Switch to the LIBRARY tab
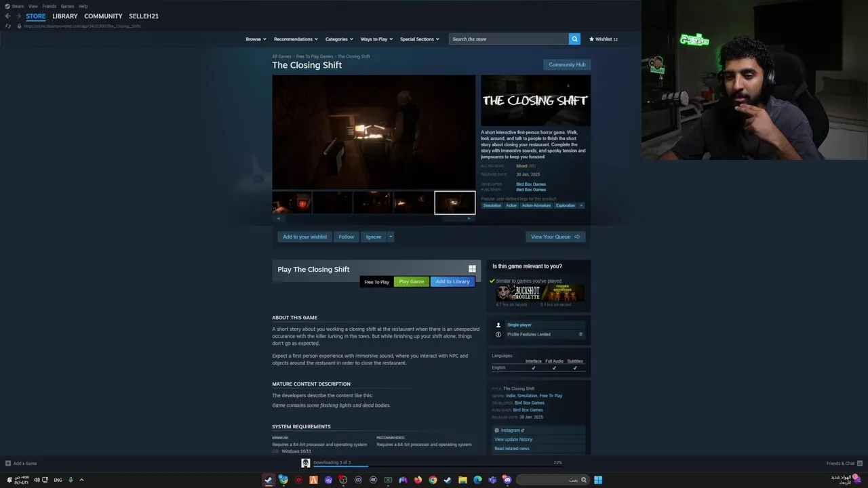868x488 pixels. (x=65, y=16)
